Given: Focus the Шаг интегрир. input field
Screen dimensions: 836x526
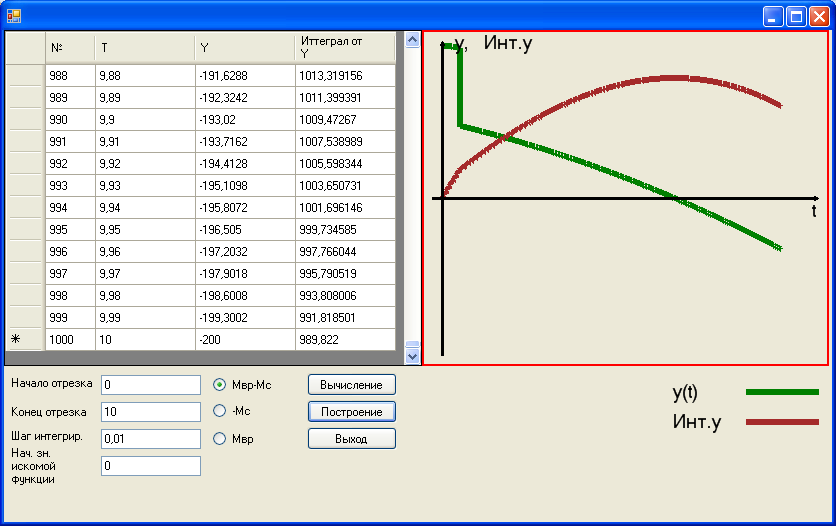Looking at the screenshot, I should [151, 439].
